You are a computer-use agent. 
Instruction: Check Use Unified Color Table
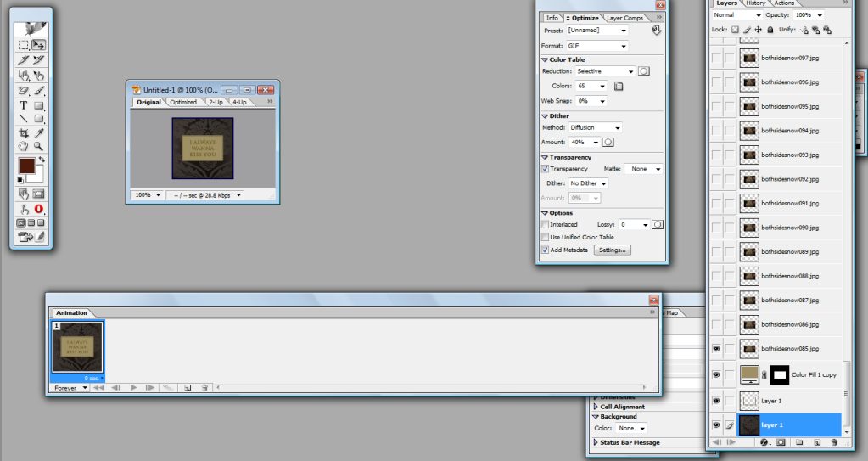click(545, 237)
